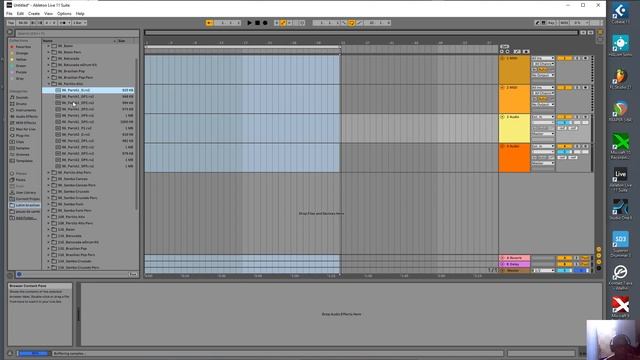Viewport: 640px width, 360px height.
Task: Click the Stop button in transport
Action: pos(257,23)
